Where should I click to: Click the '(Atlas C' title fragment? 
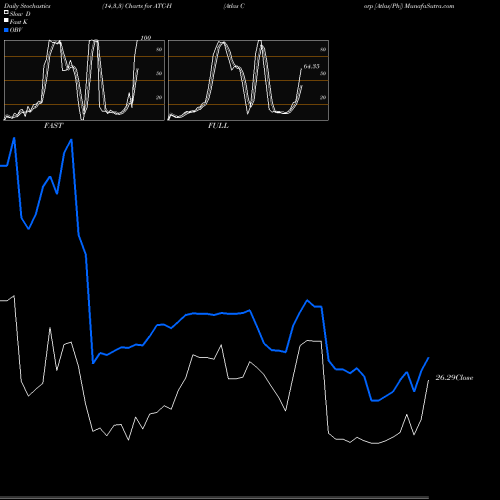[x=234, y=6]
